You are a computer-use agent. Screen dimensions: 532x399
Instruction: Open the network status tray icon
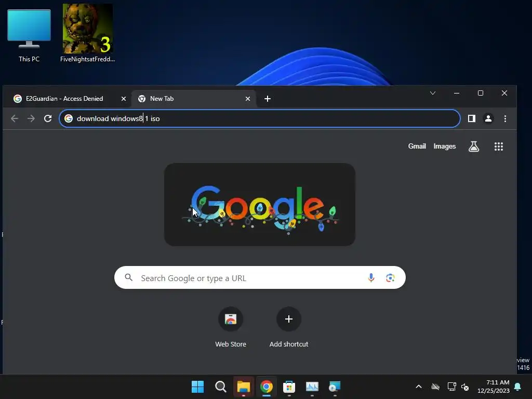pos(451,387)
